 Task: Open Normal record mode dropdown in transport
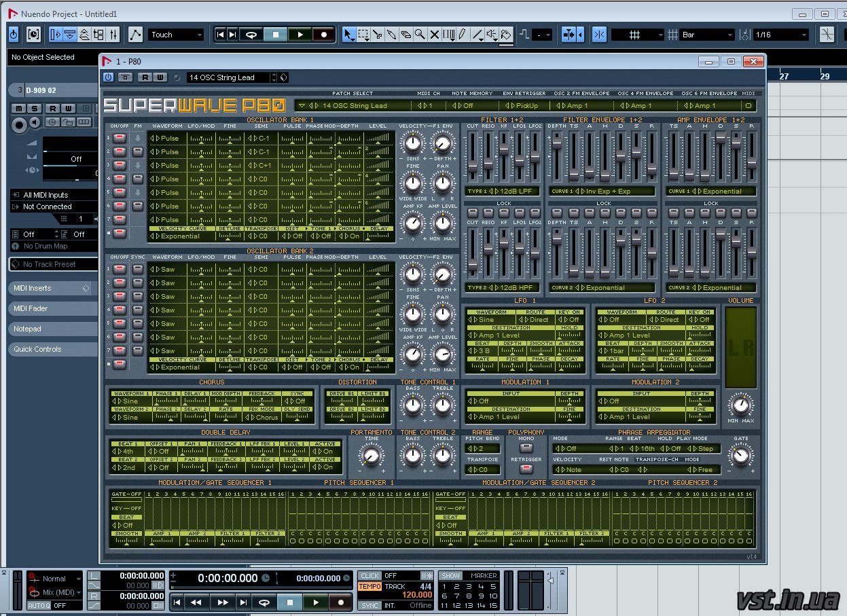tap(55, 579)
